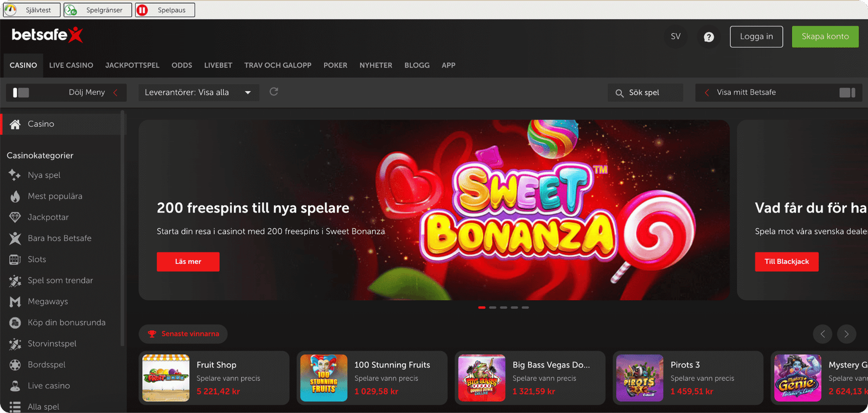This screenshot has width=868, height=413.
Task: Click the Mest populära flame icon
Action: [x=15, y=196]
